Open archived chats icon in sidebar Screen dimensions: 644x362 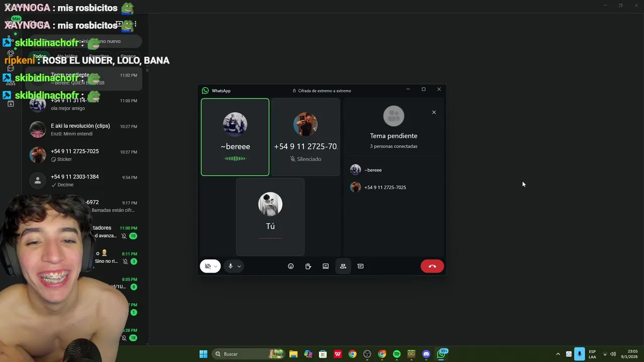(11, 104)
